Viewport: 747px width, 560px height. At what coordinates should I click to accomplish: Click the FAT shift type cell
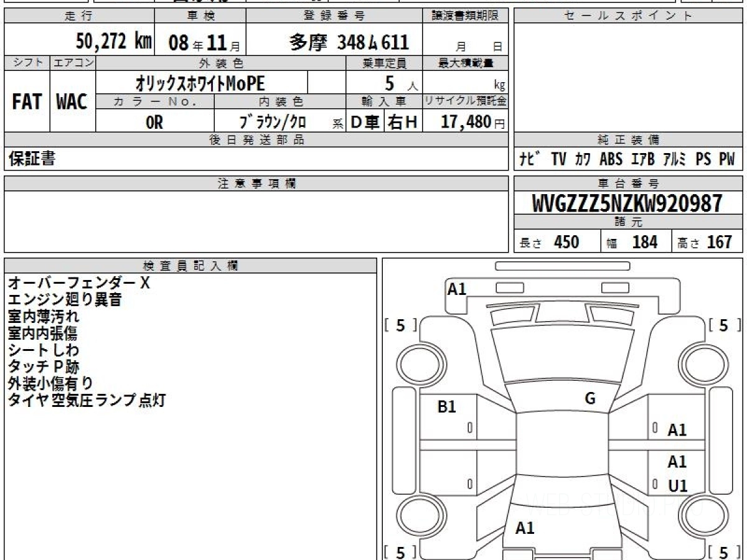[x=27, y=102]
